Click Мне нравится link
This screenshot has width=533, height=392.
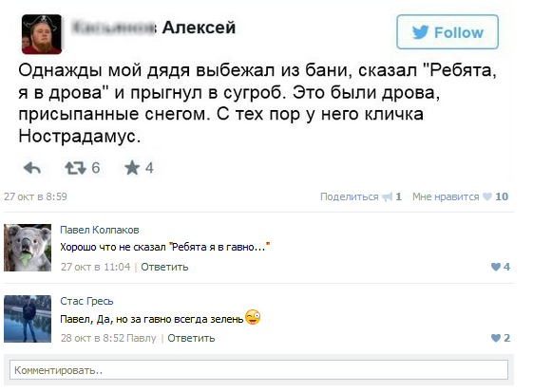446,196
